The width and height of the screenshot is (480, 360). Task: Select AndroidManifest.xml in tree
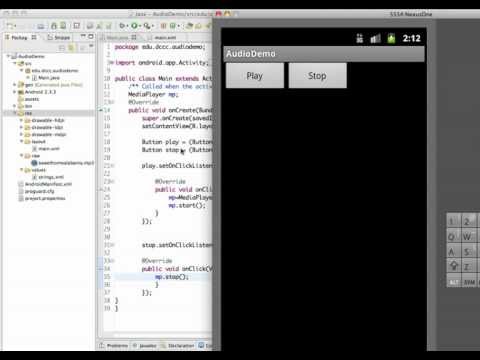coord(45,184)
